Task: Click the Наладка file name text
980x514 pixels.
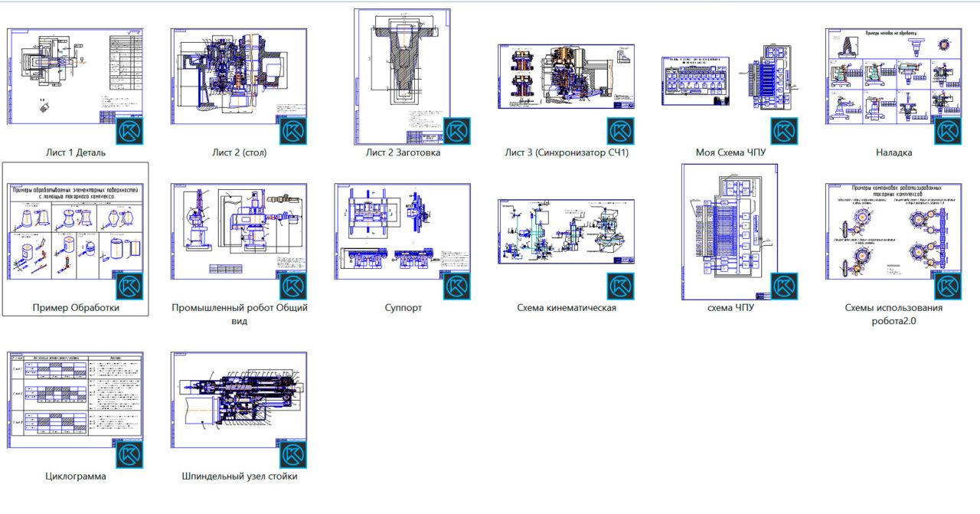Action: 893,152
